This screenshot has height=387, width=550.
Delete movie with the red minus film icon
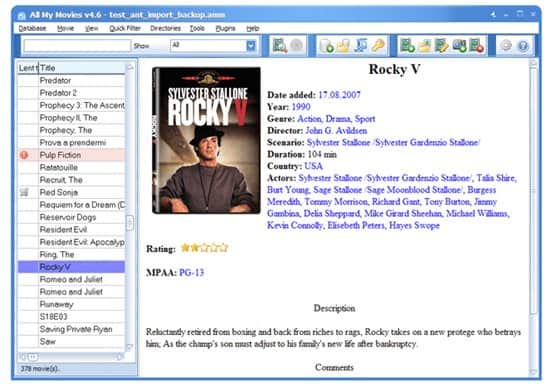coord(476,46)
